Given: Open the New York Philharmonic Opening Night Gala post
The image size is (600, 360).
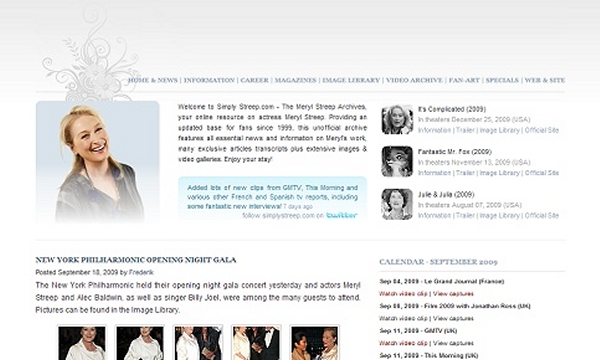Looking at the screenshot, I should click(x=136, y=260).
